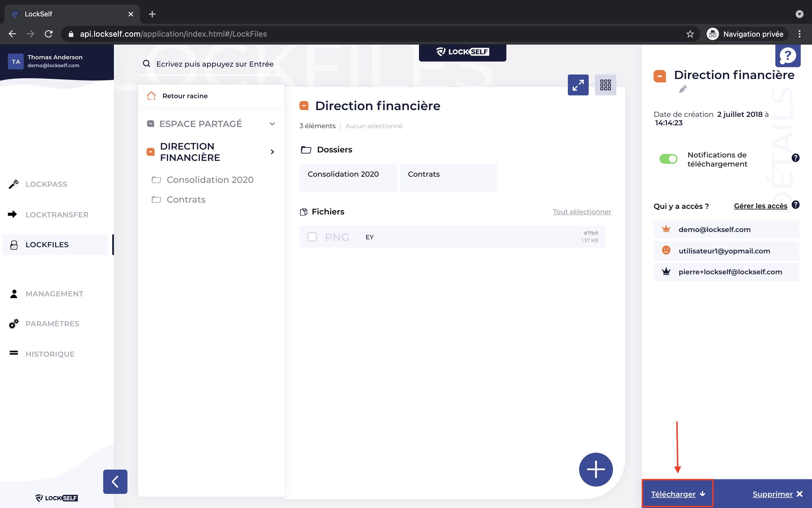Switch to grid view icon
This screenshot has height=508, width=812.
tap(605, 85)
